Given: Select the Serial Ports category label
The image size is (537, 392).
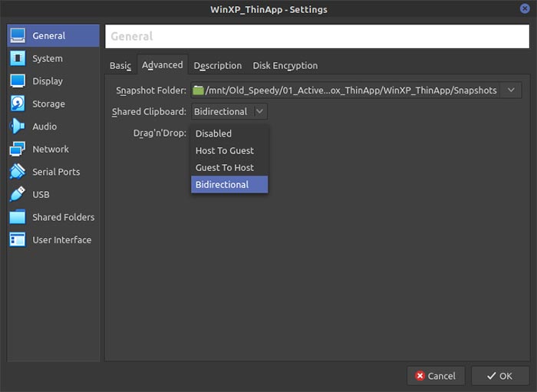Looking at the screenshot, I should (x=56, y=172).
